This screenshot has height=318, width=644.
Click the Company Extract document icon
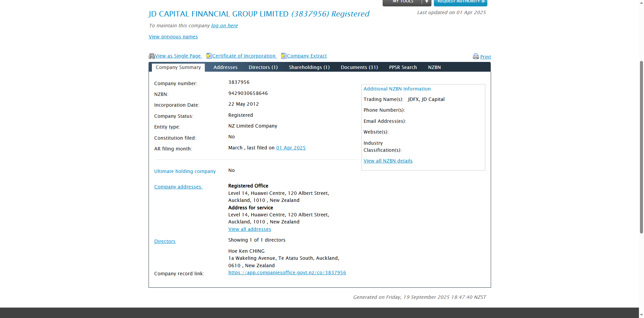point(284,56)
